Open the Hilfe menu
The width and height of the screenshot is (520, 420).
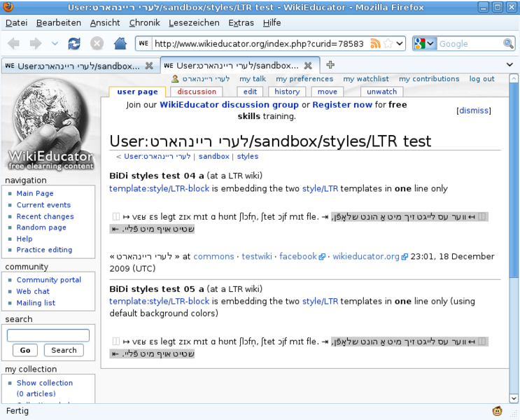(x=272, y=23)
